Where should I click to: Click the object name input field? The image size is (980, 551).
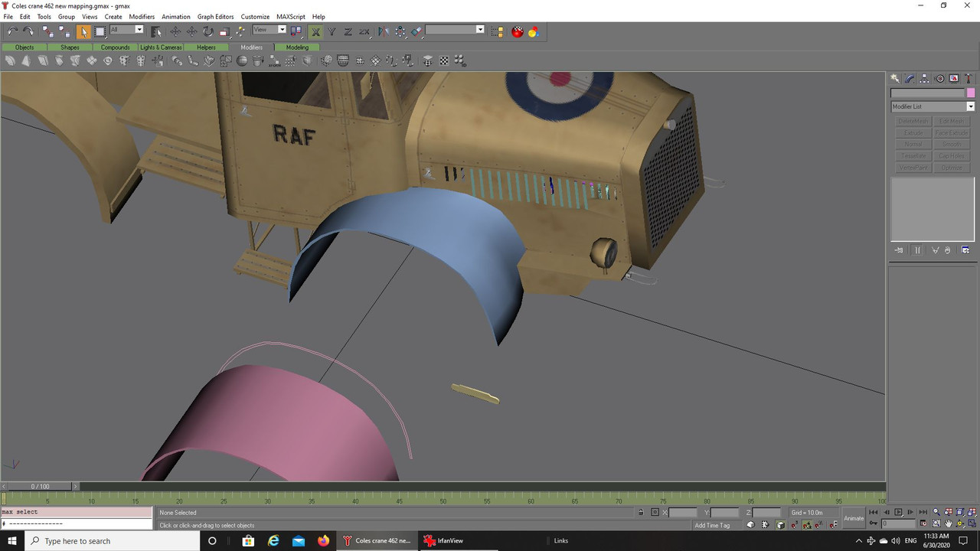pos(927,93)
